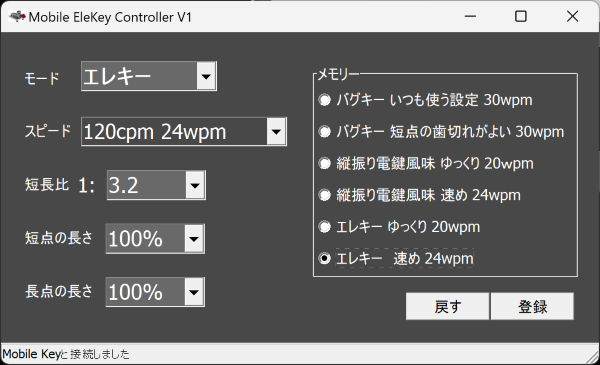Image resolution: width=600 pixels, height=365 pixels.
Task: Choose 縦振り電鍵風味 ゆっくり 20wpm preset
Action: [x=426, y=163]
